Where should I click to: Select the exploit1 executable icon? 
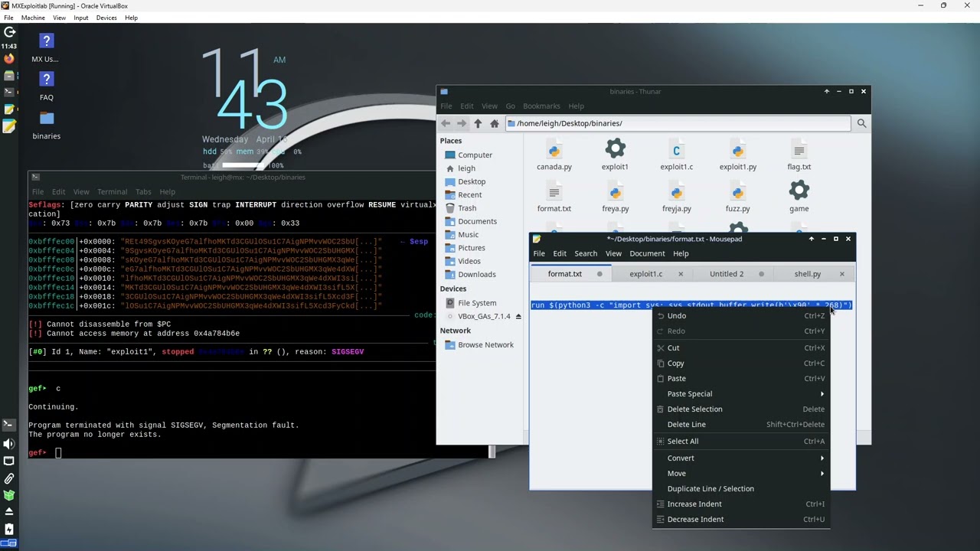(615, 155)
